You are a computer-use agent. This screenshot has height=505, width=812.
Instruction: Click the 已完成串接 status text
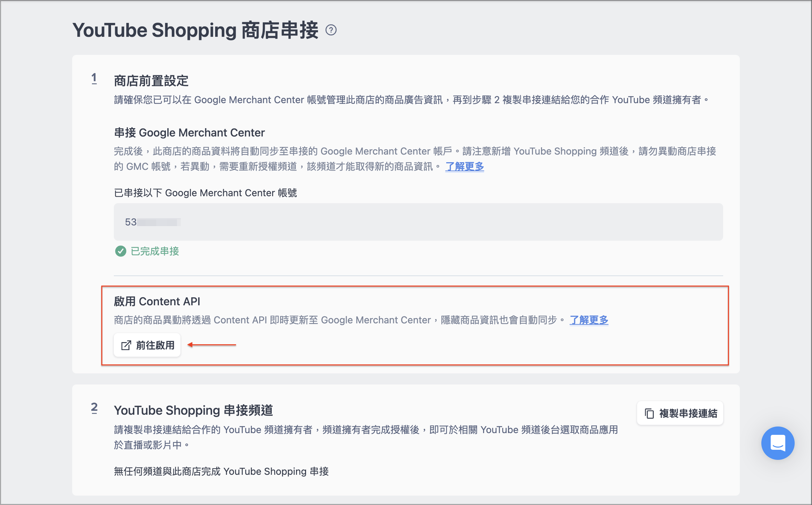pos(155,251)
